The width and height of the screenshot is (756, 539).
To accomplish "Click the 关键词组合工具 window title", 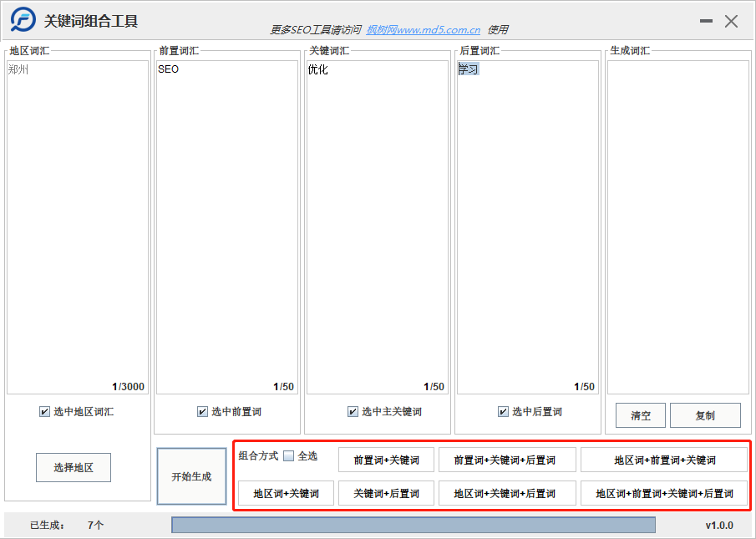I will click(91, 21).
